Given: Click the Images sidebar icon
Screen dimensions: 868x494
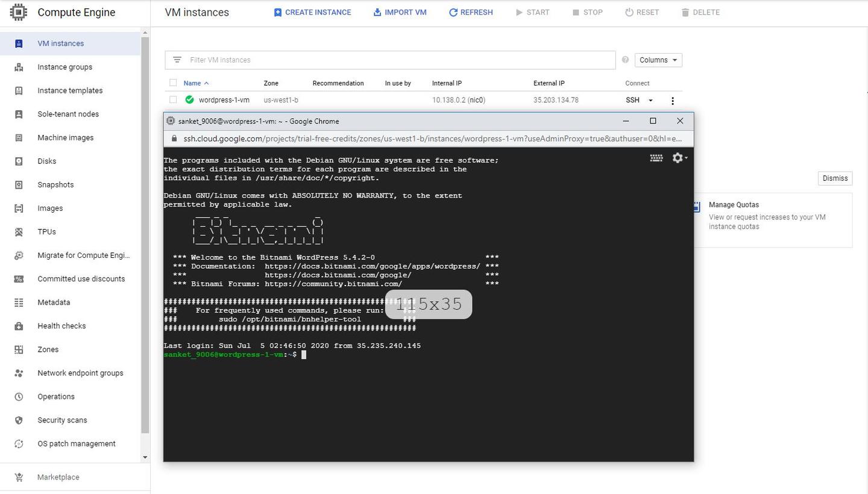Looking at the screenshot, I should 19,208.
